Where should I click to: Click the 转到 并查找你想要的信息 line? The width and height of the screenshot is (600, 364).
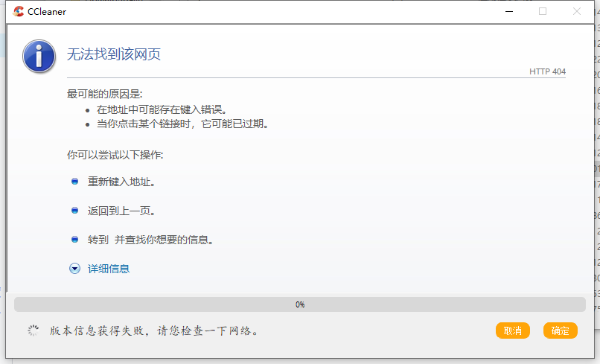[150, 240]
